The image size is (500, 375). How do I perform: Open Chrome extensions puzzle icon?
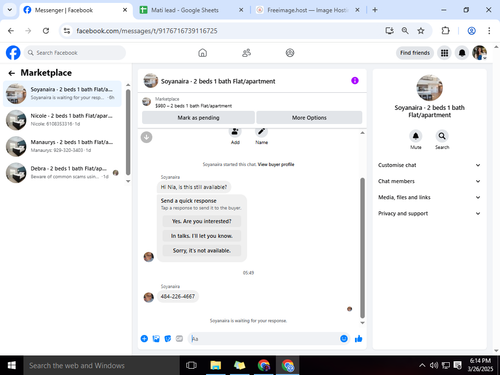click(445, 31)
